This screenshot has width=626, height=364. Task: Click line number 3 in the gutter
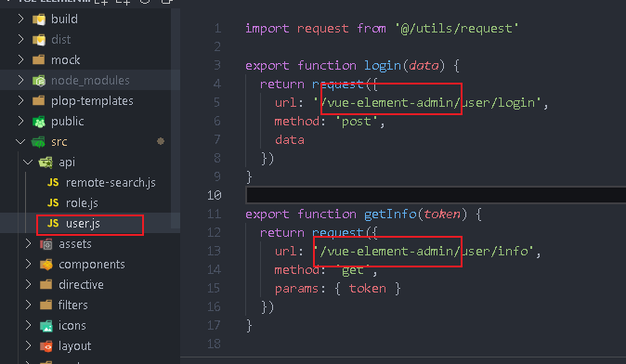[217, 65]
